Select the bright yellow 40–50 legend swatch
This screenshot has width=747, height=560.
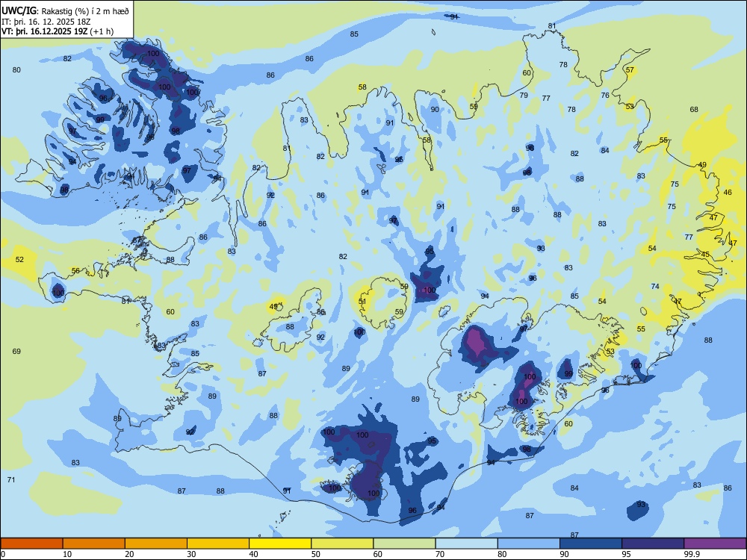click(x=280, y=544)
